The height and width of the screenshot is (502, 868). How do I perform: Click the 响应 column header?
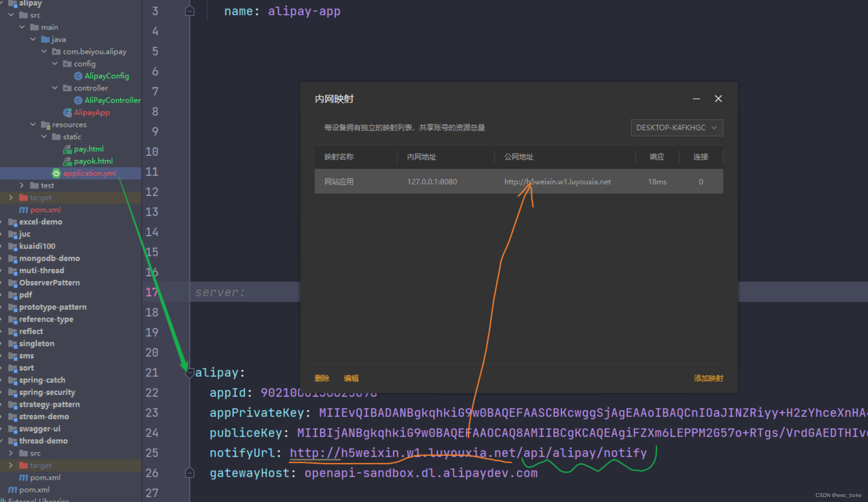(657, 157)
